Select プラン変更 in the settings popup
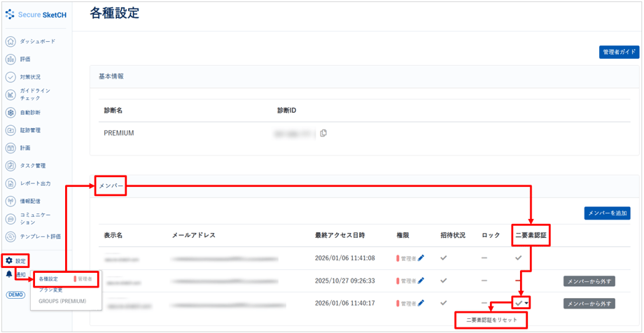The image size is (644, 333). tap(51, 290)
